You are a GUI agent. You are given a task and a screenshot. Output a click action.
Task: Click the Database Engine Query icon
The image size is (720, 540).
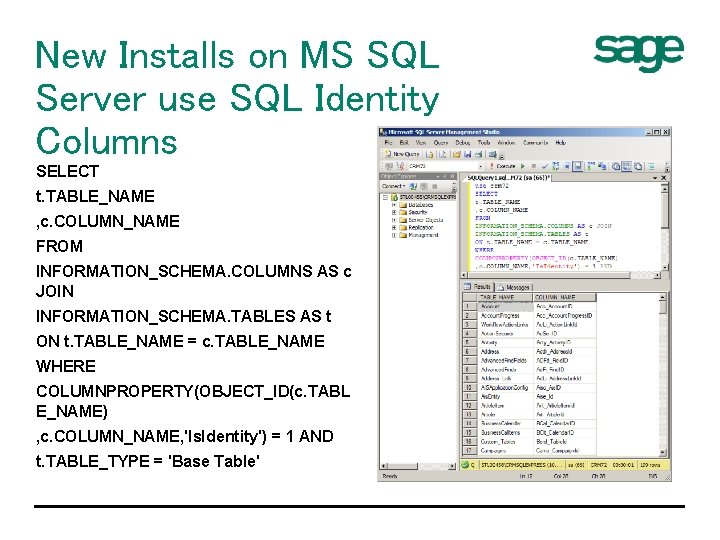point(430,154)
